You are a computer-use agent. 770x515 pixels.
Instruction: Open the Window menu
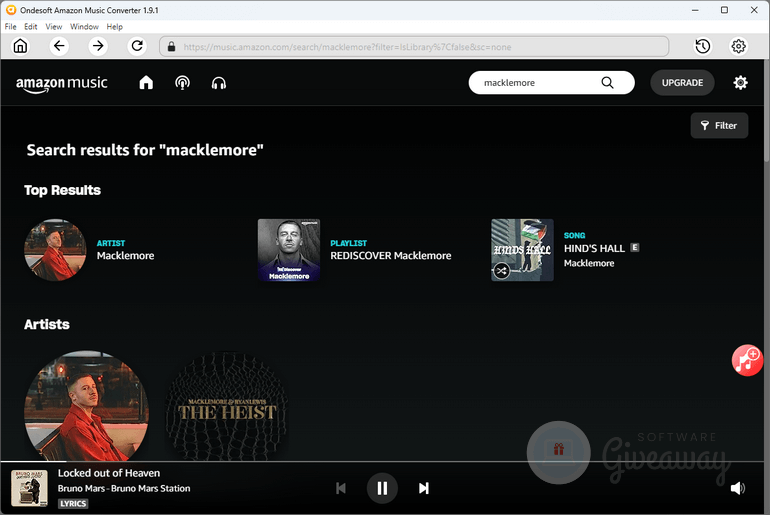coord(84,27)
